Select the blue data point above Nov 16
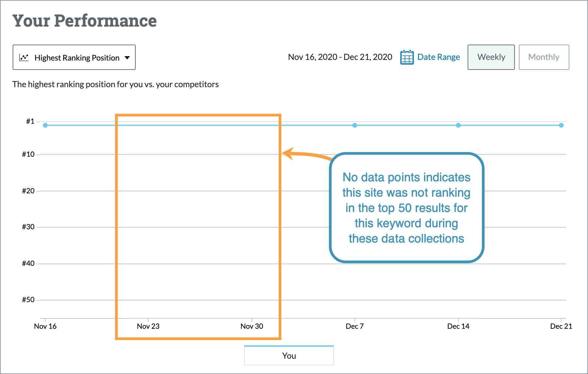 click(45, 125)
